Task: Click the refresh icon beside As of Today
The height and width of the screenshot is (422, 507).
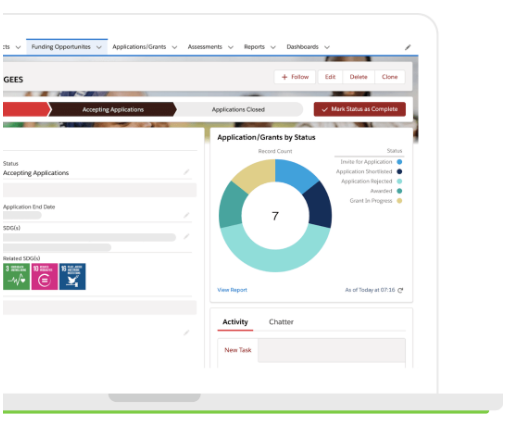Action: 401,290
